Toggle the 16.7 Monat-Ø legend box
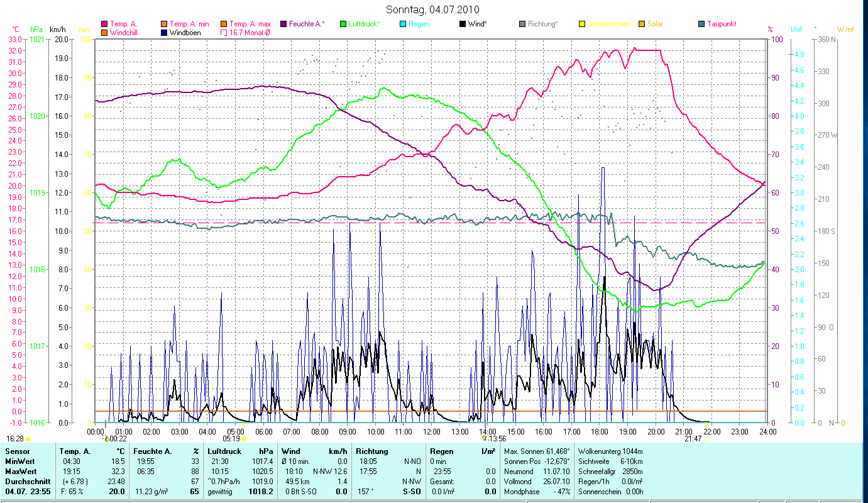This screenshot has height=503, width=868. coord(224,32)
